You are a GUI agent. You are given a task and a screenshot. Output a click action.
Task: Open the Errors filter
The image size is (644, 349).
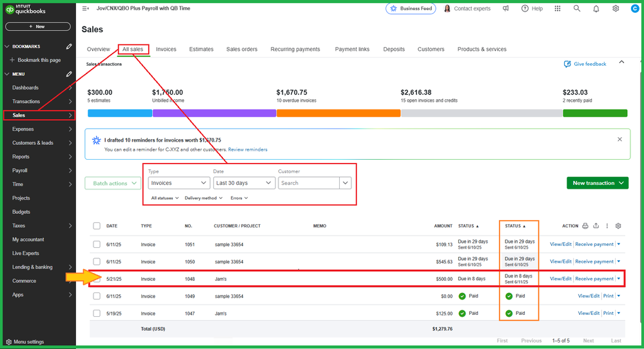click(239, 198)
